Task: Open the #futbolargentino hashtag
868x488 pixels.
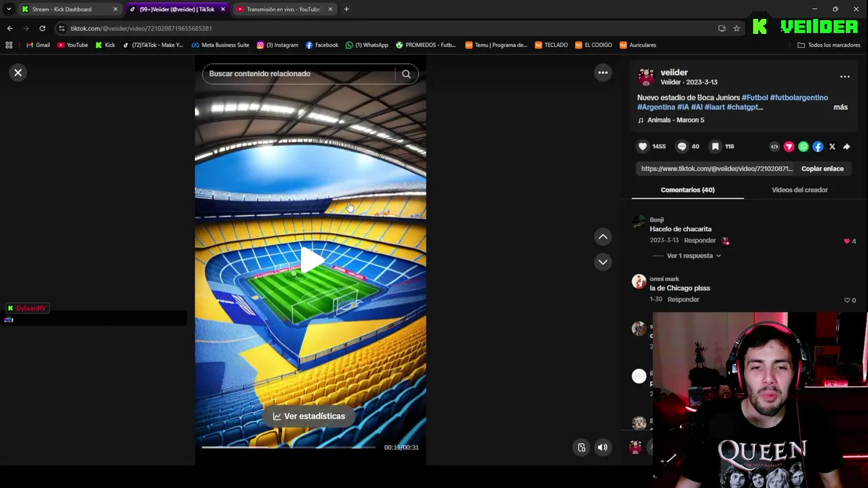Action: coord(799,98)
